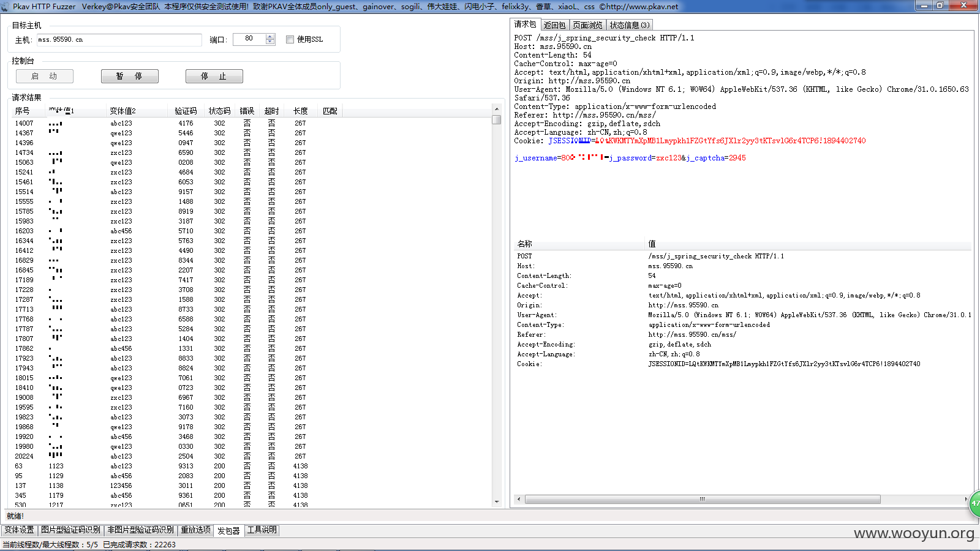Click the results list scroll-down arrow
Screen dimensions: 980x551
pyautogui.click(x=497, y=502)
